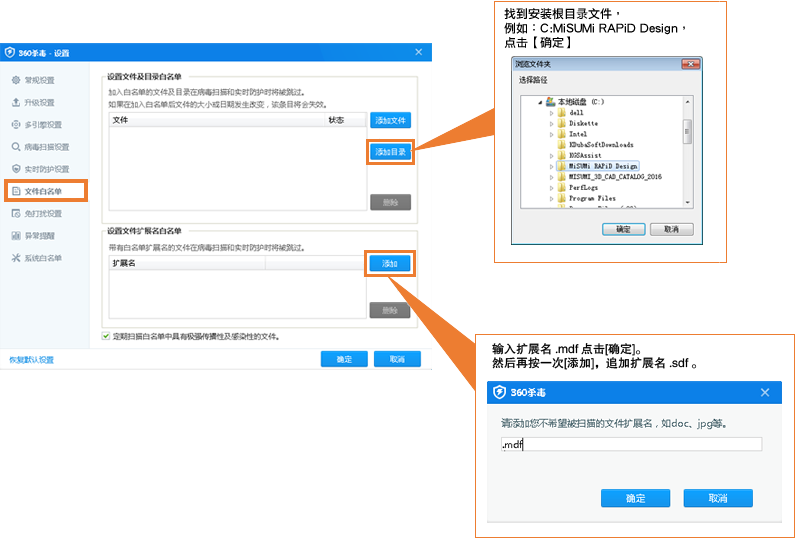Screen dimensions: 796x539
Task: Click the upload icon beside 升级设置
Action: tap(16, 103)
